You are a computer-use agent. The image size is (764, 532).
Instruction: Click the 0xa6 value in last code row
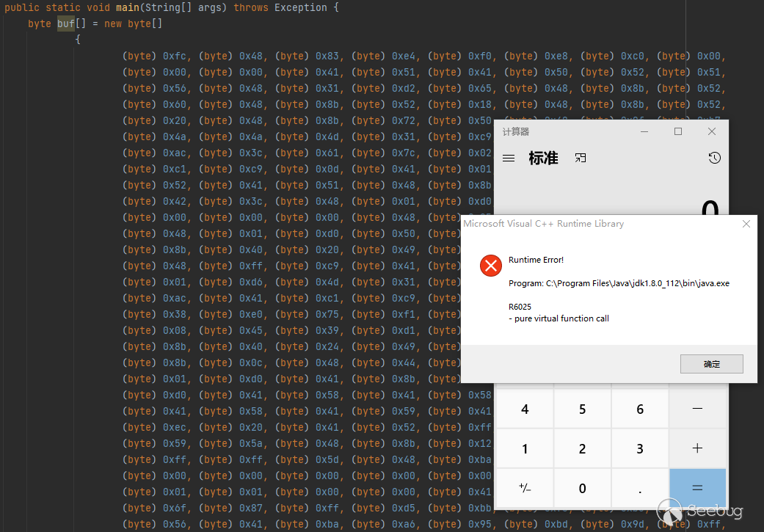click(x=404, y=524)
